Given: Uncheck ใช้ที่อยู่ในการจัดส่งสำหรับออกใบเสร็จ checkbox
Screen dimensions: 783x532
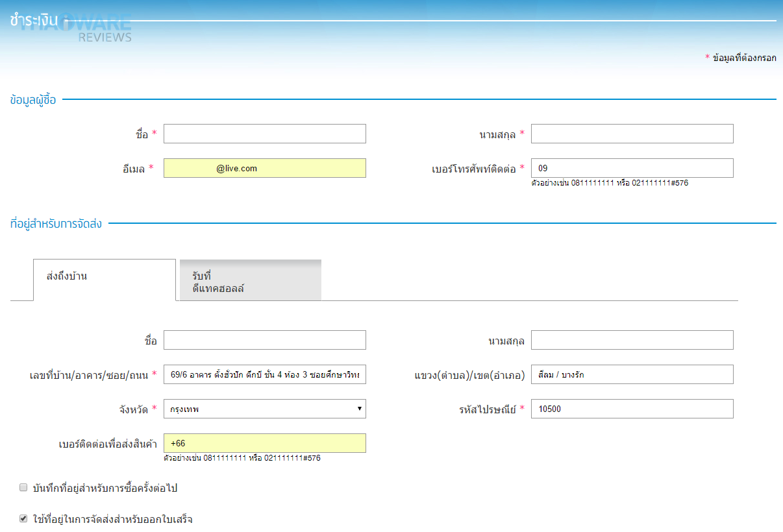Looking at the screenshot, I should coord(23,519).
